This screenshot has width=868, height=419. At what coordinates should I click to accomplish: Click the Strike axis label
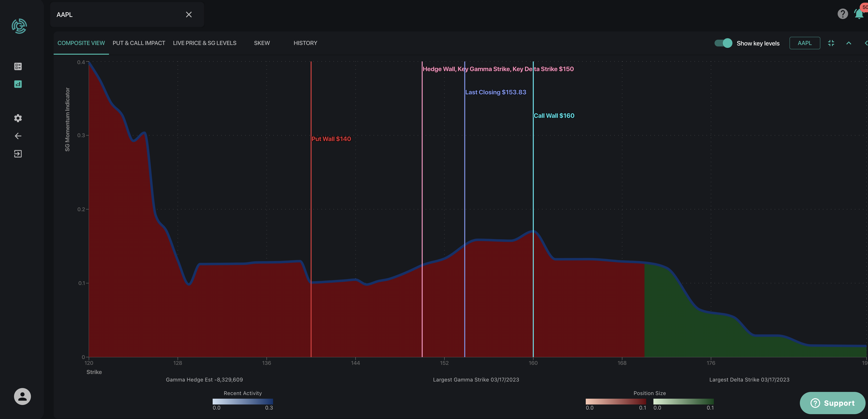coord(94,372)
